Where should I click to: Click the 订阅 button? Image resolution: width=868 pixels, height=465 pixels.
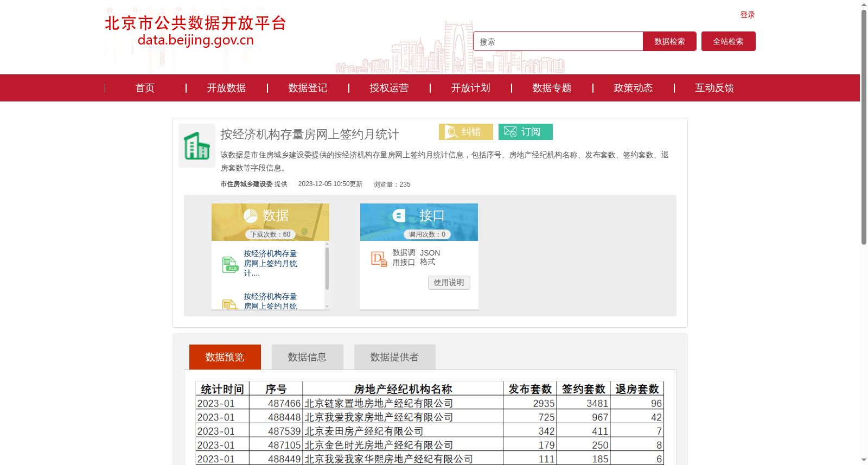tap(526, 132)
